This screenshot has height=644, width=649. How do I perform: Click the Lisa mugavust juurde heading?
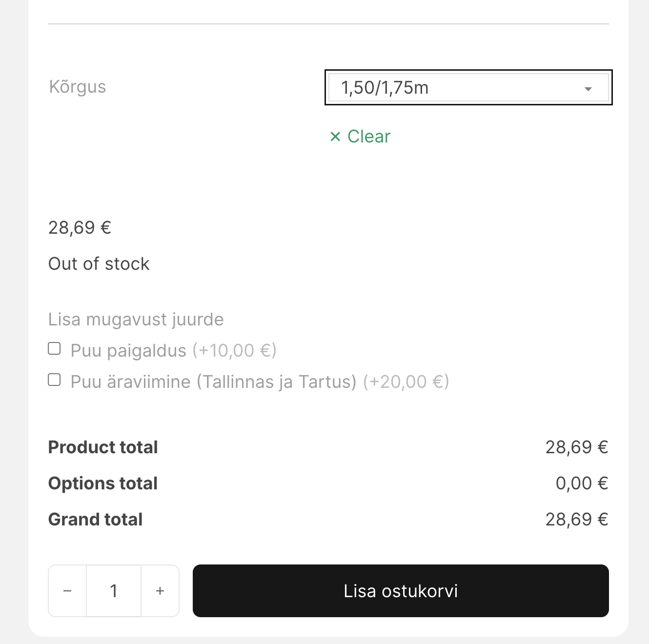pyautogui.click(x=136, y=320)
